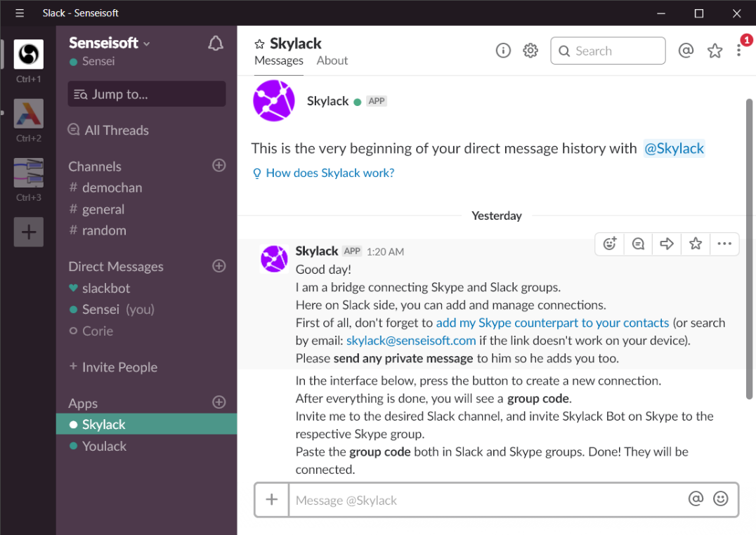Screen dimensions: 756x535
Task: Open attachment plus button in composer
Action: [271, 499]
